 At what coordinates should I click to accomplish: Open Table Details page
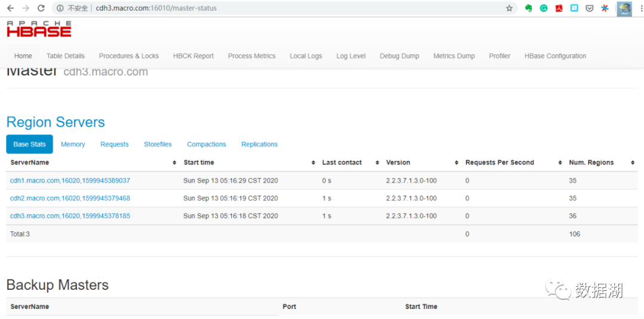coord(66,56)
